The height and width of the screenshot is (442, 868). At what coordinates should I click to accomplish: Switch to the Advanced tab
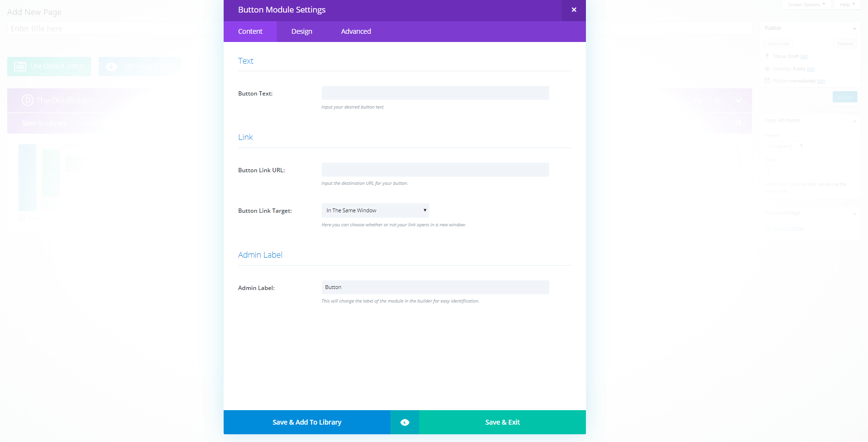pyautogui.click(x=356, y=31)
